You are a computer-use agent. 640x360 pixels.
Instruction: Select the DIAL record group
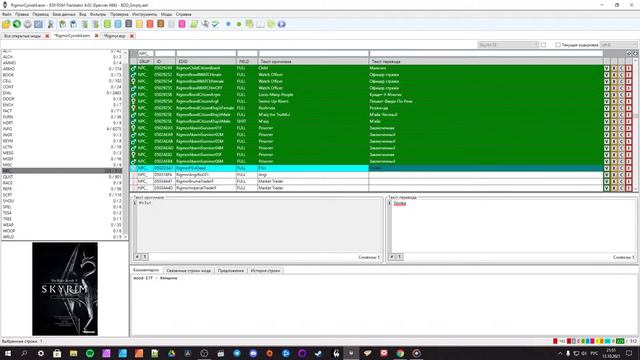(62, 93)
